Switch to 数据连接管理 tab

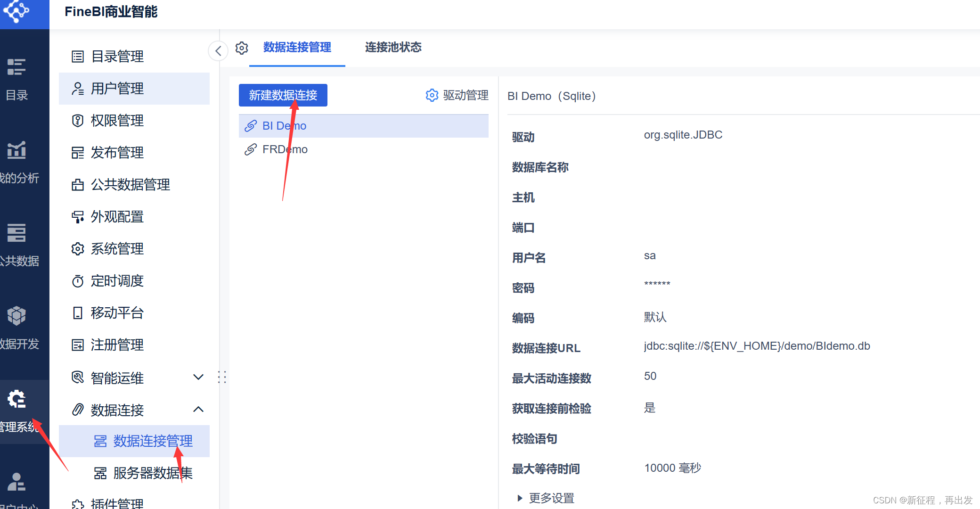(297, 47)
